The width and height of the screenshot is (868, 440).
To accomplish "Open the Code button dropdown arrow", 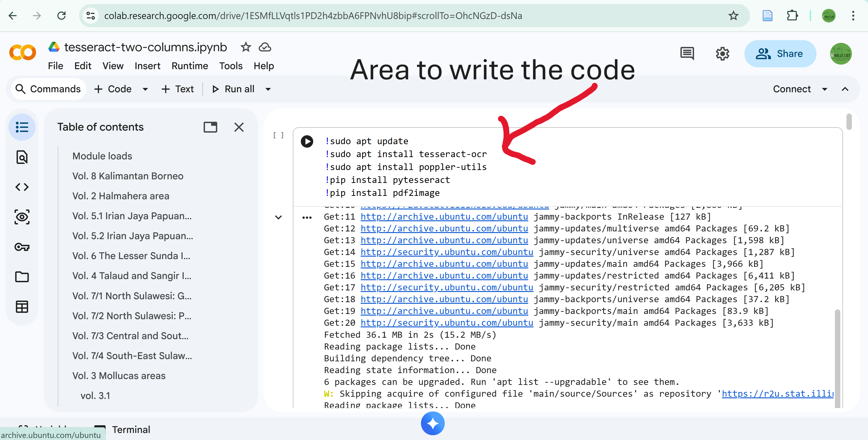I will coord(145,89).
